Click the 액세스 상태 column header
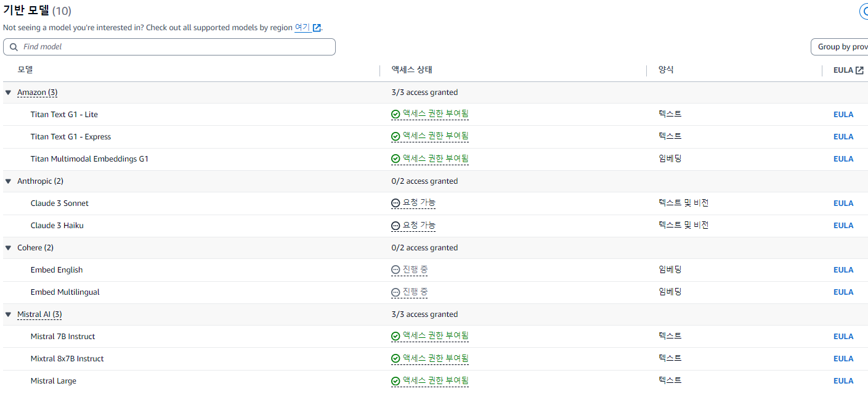 [x=412, y=70]
